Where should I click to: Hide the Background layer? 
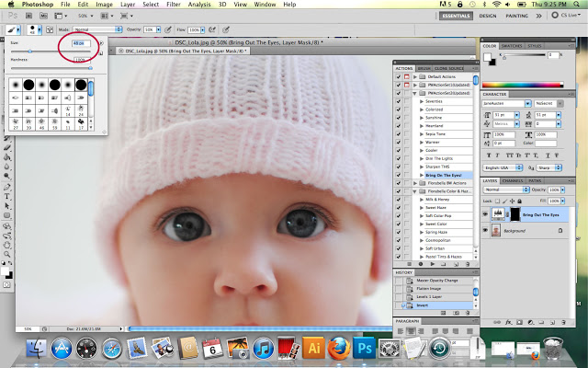tap(485, 230)
